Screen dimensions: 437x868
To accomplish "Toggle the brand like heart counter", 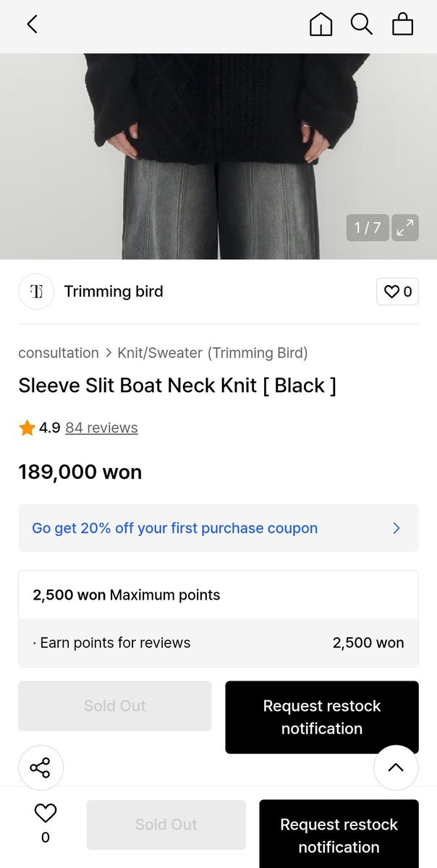I will [397, 292].
